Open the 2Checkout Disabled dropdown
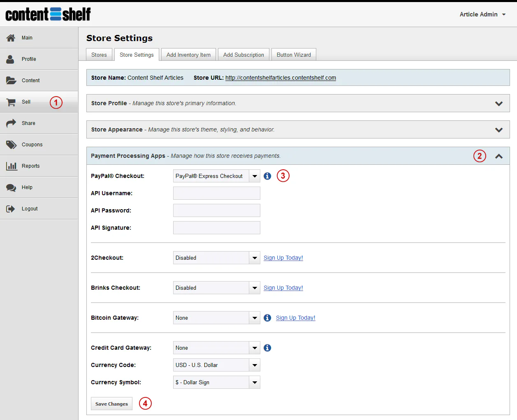The image size is (517, 420). coord(217,258)
